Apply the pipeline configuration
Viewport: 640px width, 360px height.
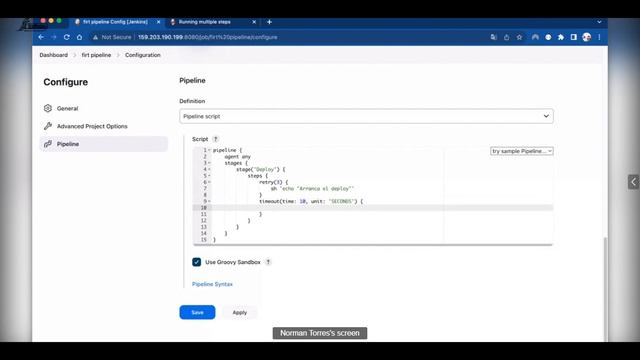(240, 312)
